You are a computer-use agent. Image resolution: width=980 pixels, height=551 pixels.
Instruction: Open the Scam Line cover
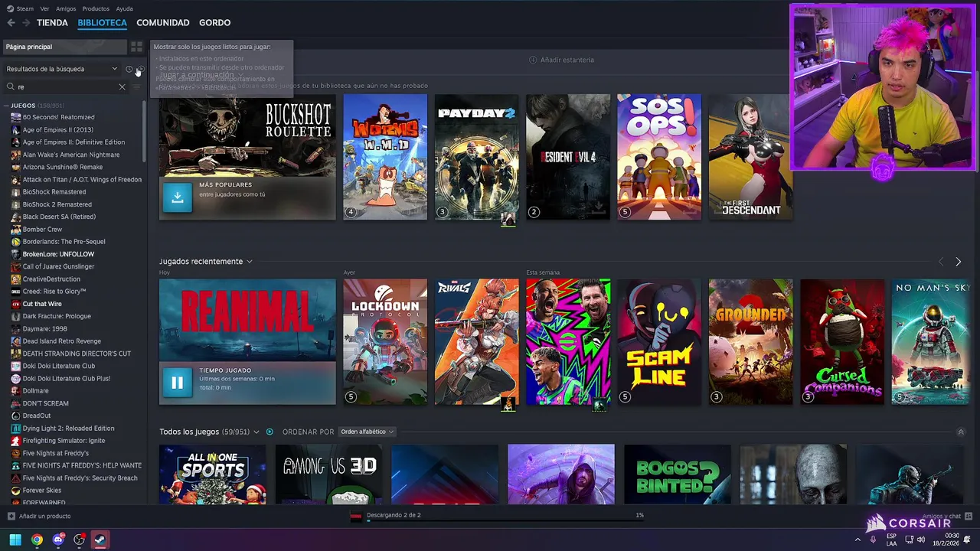659,341
